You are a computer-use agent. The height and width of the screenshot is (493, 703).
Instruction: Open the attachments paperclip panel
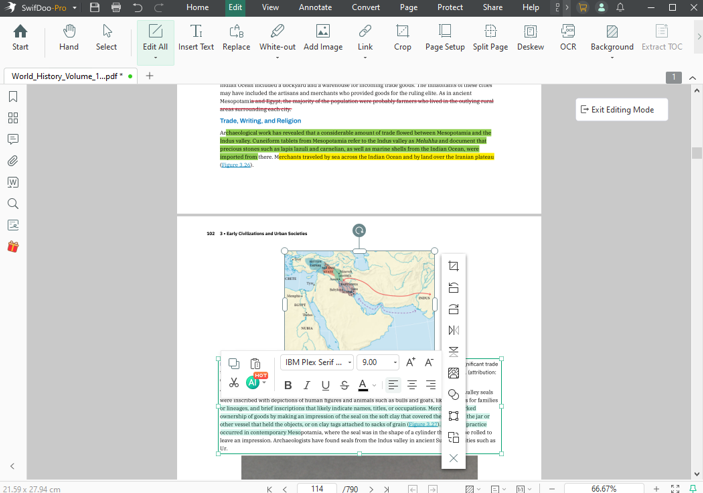[x=13, y=161]
